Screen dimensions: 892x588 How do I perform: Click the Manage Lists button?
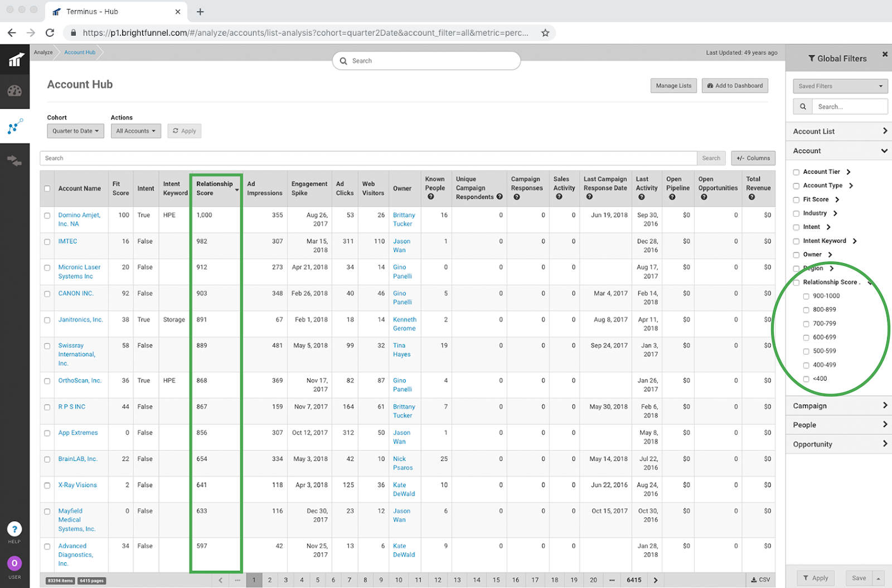point(673,86)
